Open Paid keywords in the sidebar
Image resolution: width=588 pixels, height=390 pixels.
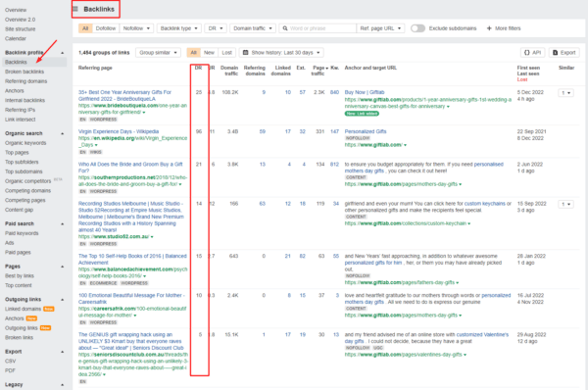coord(22,233)
